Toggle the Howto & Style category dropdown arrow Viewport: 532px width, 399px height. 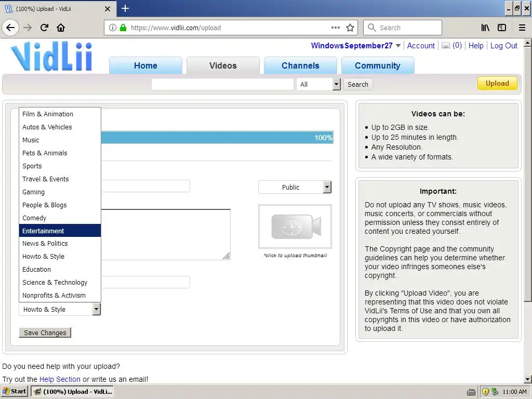click(x=96, y=309)
